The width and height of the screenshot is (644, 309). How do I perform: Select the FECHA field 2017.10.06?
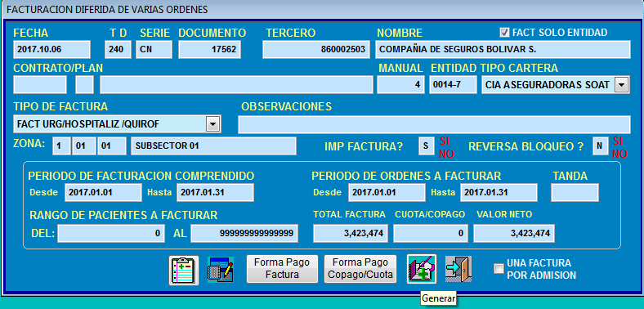point(51,49)
